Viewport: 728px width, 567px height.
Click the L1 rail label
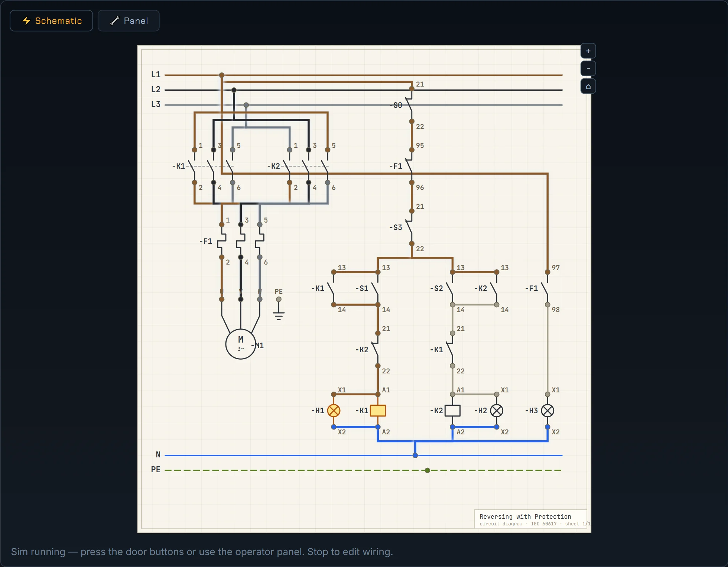156,75
